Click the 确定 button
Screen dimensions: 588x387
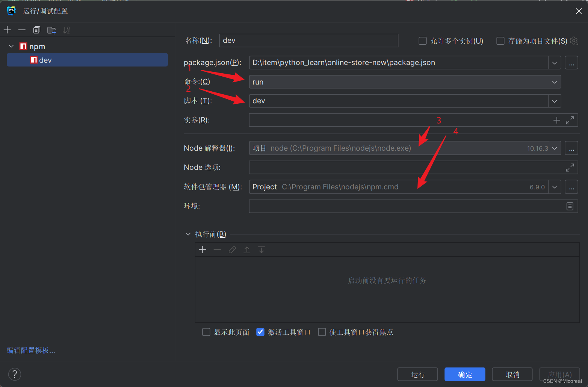pos(465,375)
